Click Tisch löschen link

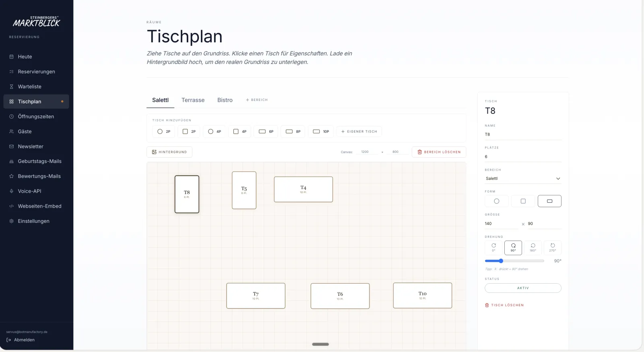coord(504,305)
